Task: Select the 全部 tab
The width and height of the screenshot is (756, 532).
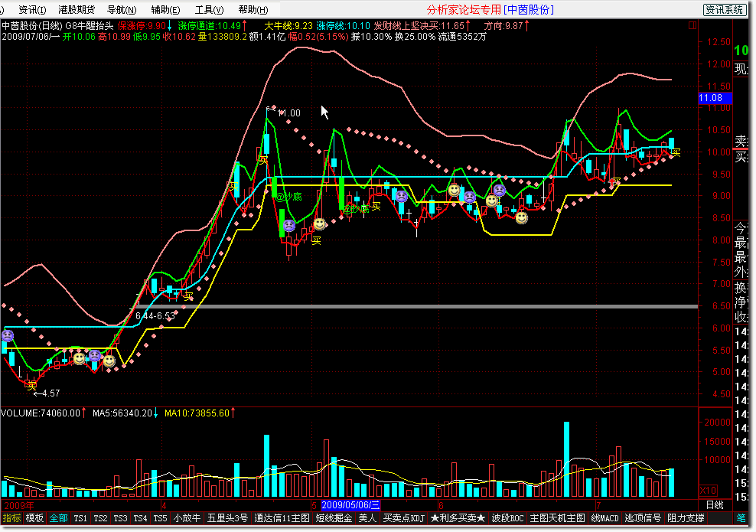Action: click(58, 518)
